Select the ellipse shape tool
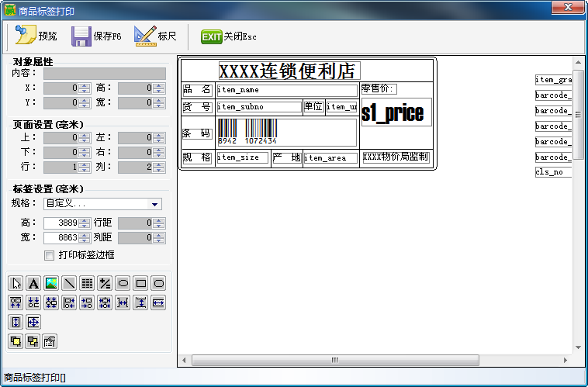 point(123,283)
